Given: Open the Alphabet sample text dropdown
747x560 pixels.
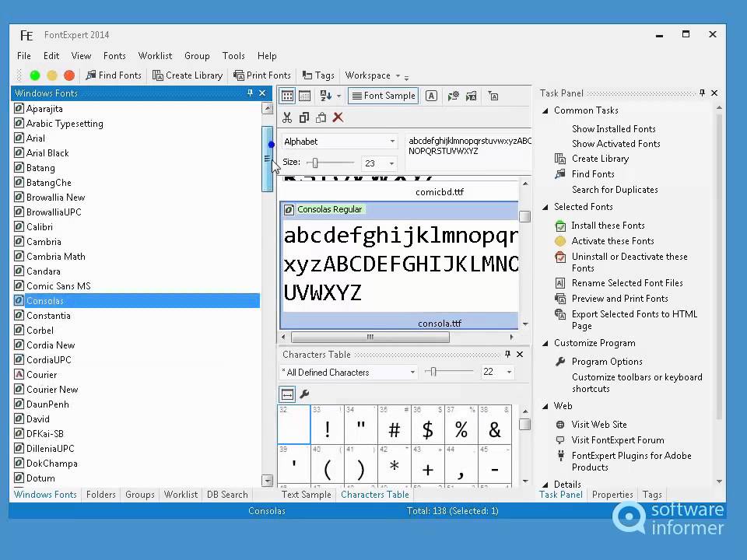Looking at the screenshot, I should [392, 142].
